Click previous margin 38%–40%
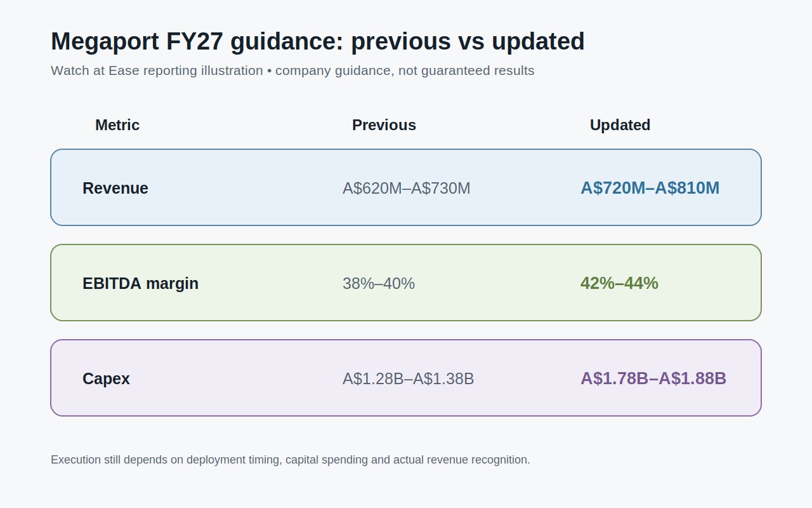This screenshot has width=812, height=508. point(379,283)
